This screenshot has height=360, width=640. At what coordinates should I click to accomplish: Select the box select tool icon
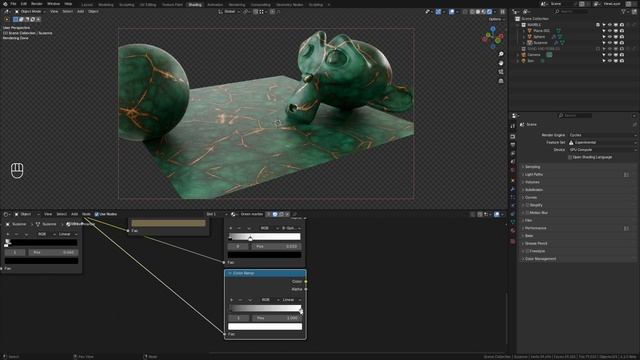tap(16, 19)
